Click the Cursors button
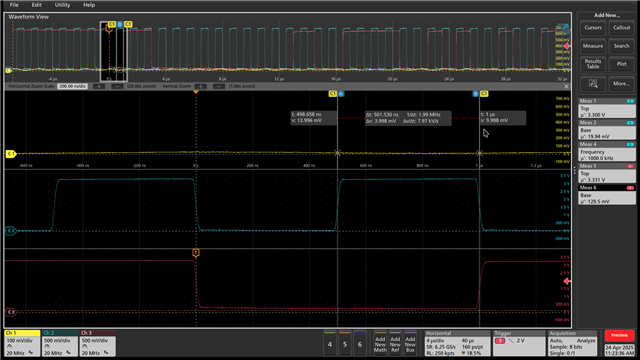This screenshot has height=360, width=640. tap(593, 28)
